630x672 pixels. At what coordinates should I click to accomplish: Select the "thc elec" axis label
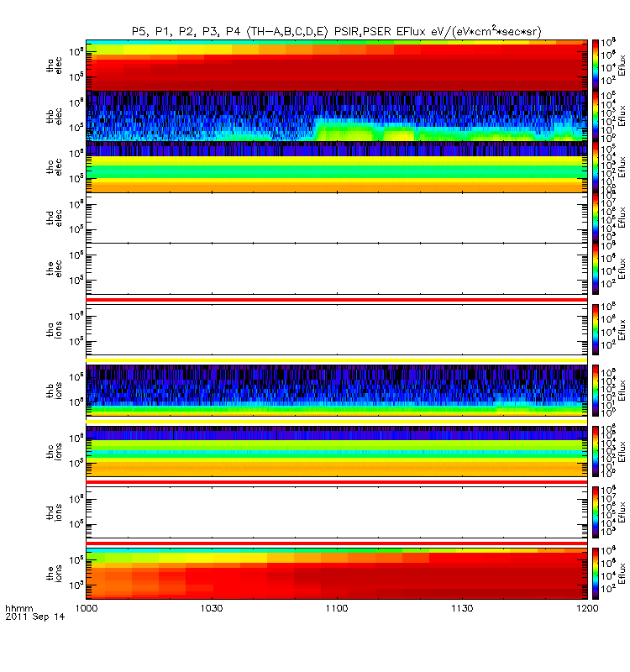tap(54, 167)
